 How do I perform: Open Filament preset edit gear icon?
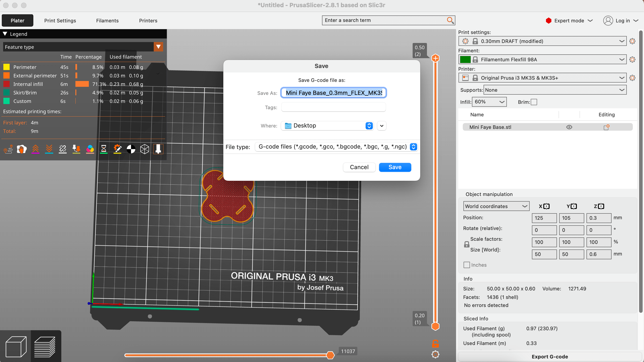[x=632, y=60]
